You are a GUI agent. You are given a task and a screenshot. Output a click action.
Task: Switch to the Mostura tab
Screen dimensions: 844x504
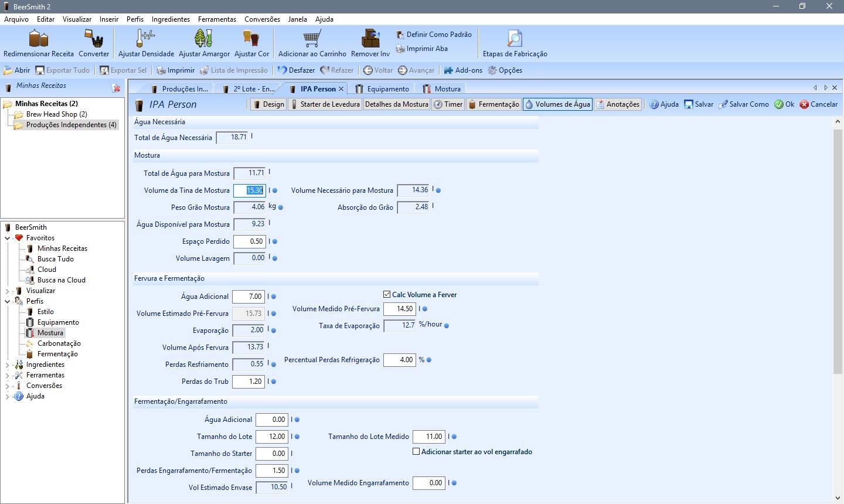[442, 88]
